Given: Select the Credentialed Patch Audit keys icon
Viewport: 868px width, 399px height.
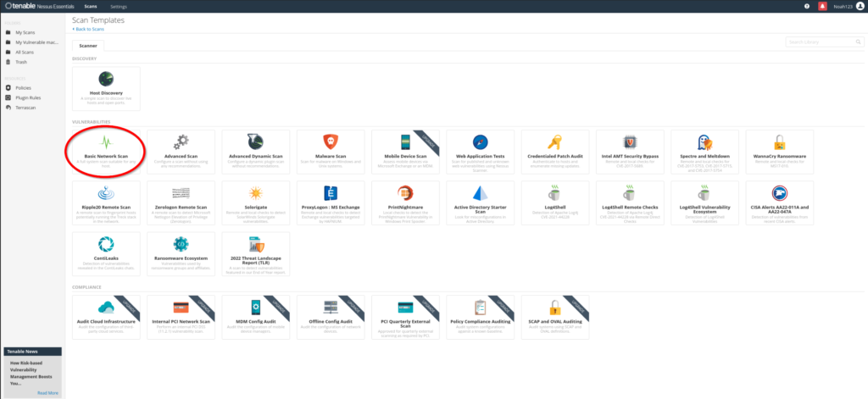Looking at the screenshot, I should 554,142.
